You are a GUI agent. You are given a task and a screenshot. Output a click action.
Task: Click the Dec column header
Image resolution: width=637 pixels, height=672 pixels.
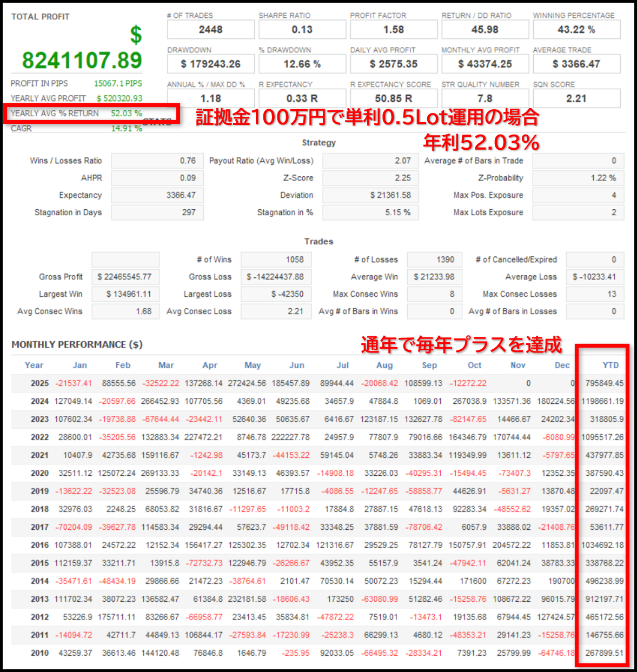pos(562,365)
